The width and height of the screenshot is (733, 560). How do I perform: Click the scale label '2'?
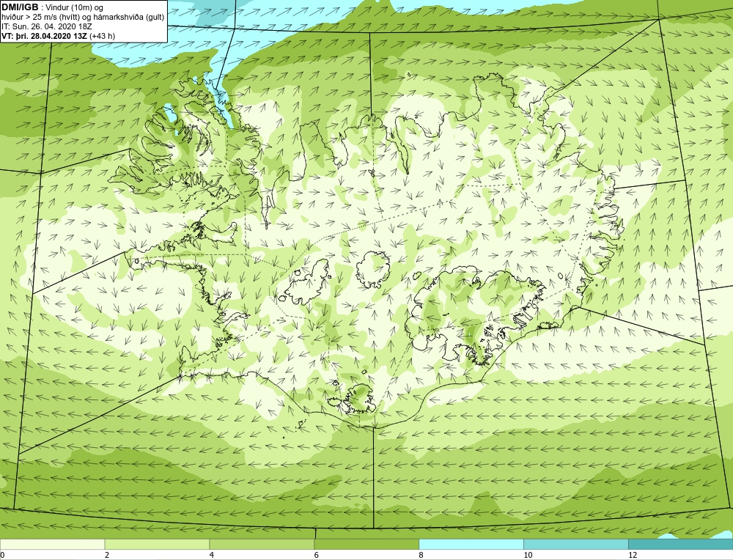coord(107,555)
